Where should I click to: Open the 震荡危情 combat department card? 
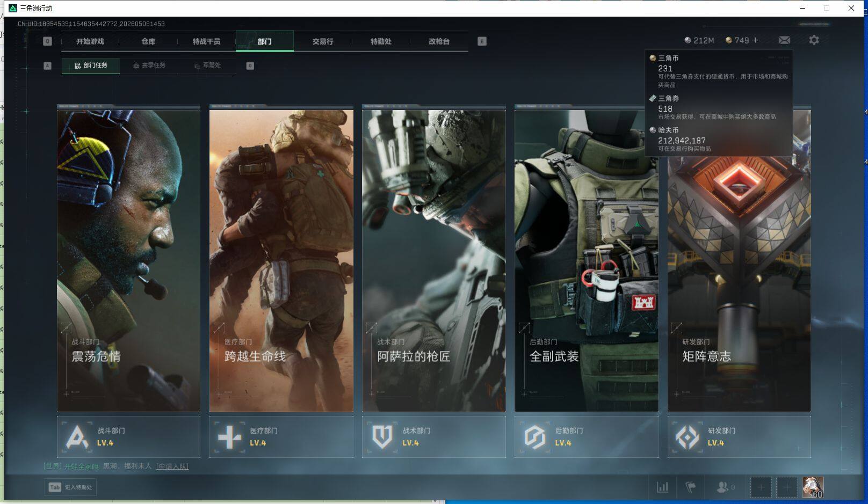pos(128,261)
